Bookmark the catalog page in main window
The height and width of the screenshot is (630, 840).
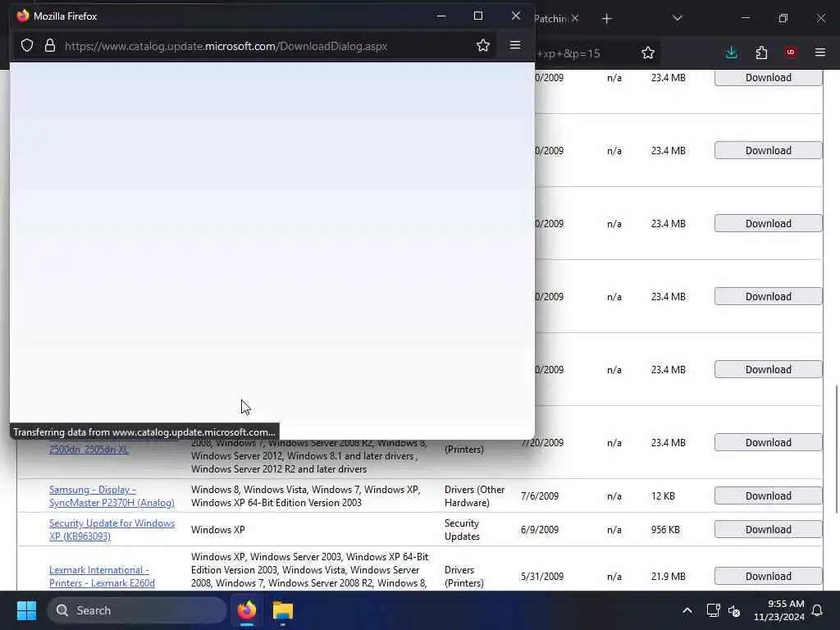[648, 52]
